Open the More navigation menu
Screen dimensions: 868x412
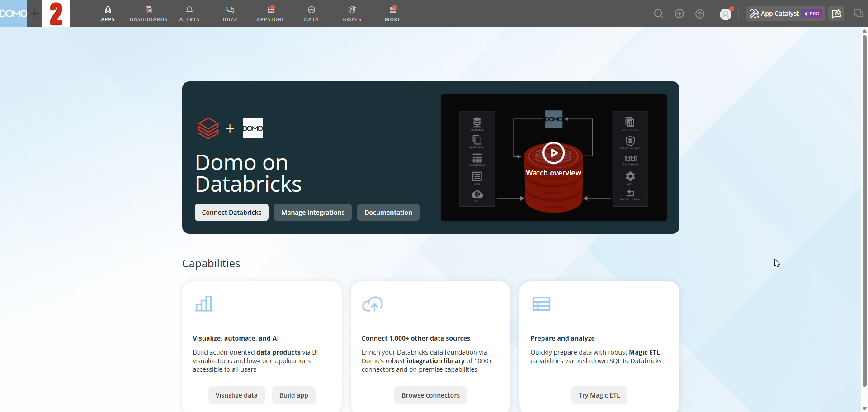pos(392,14)
